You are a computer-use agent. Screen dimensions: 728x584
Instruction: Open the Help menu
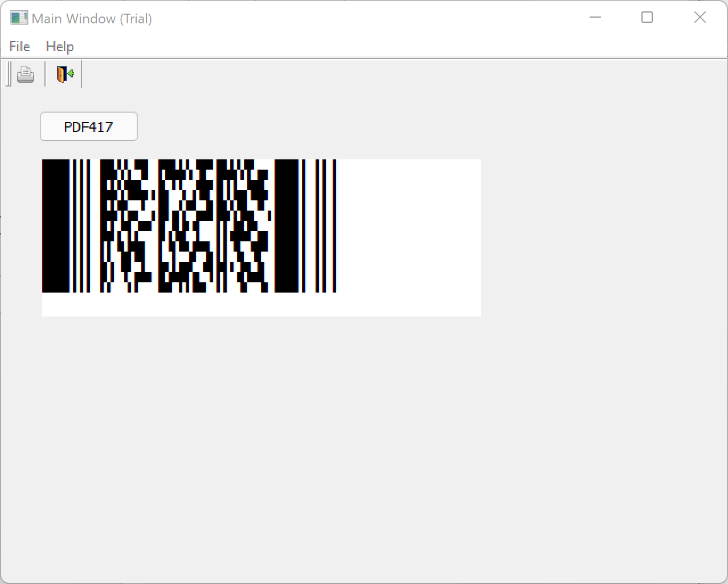[x=59, y=47]
